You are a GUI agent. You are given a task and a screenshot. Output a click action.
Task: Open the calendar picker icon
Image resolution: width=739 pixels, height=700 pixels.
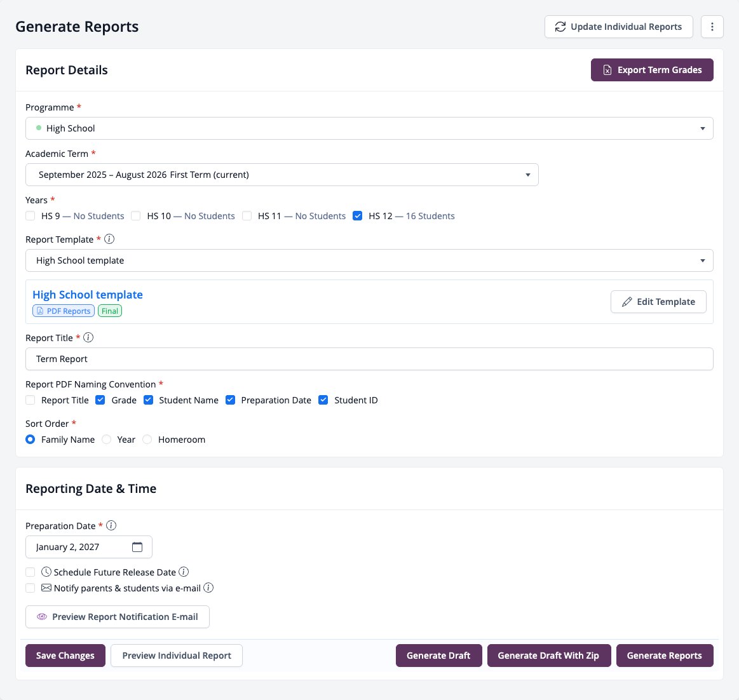click(137, 547)
